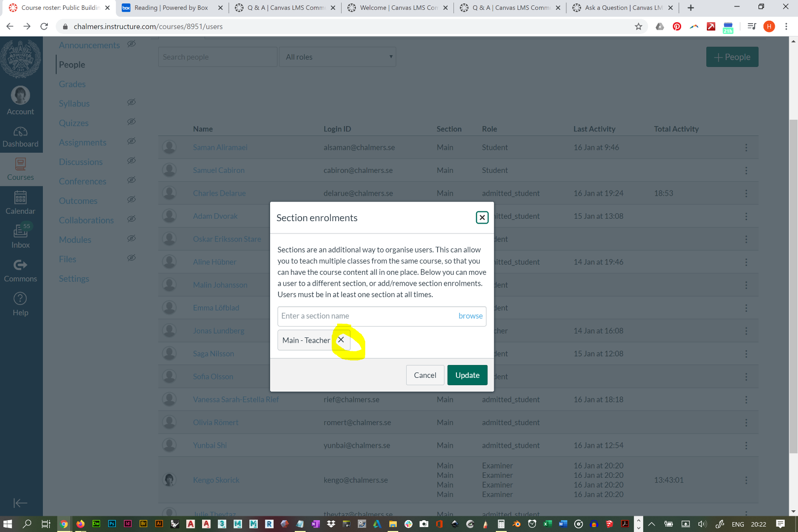Close the Section enrolments dialog
The width and height of the screenshot is (798, 532).
[482, 217]
